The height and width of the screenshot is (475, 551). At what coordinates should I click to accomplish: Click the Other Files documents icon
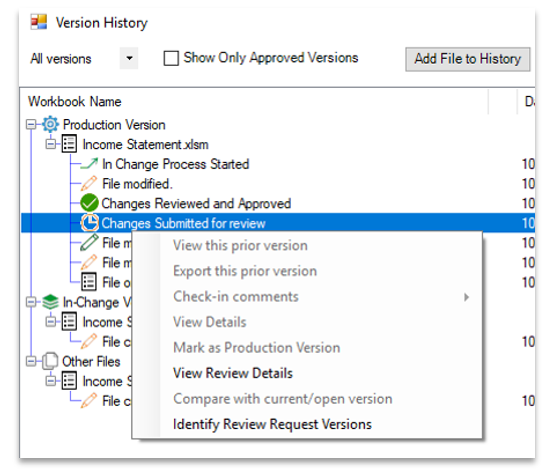click(50, 361)
